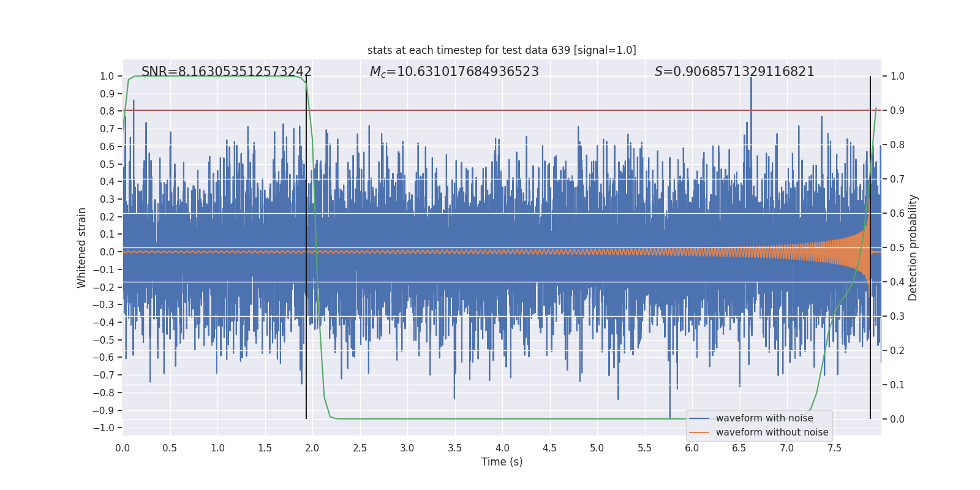Click detection probability tick label 0.9
980x490 pixels.
point(897,111)
